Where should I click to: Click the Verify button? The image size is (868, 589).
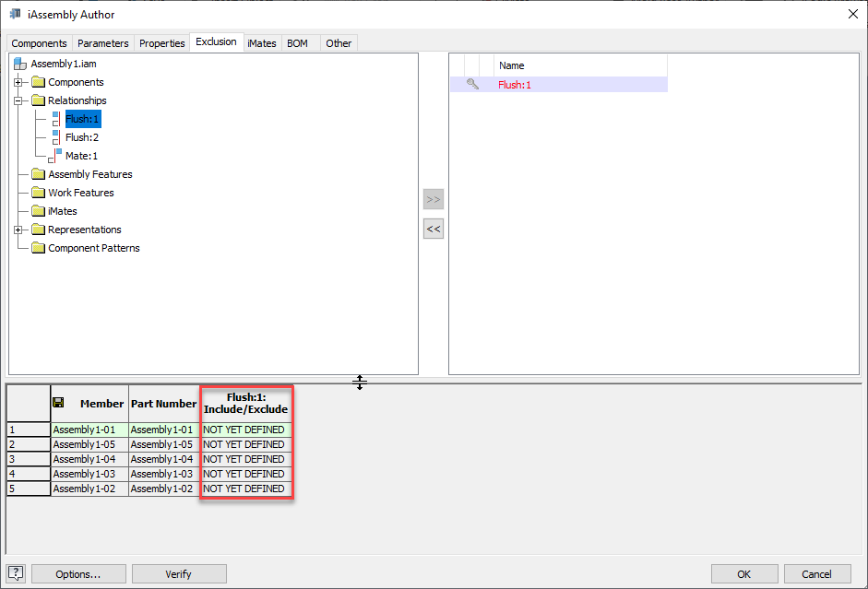pos(179,574)
